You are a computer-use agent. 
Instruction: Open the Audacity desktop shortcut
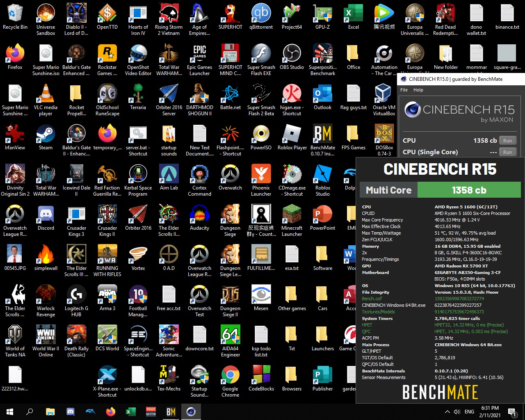pos(200,218)
